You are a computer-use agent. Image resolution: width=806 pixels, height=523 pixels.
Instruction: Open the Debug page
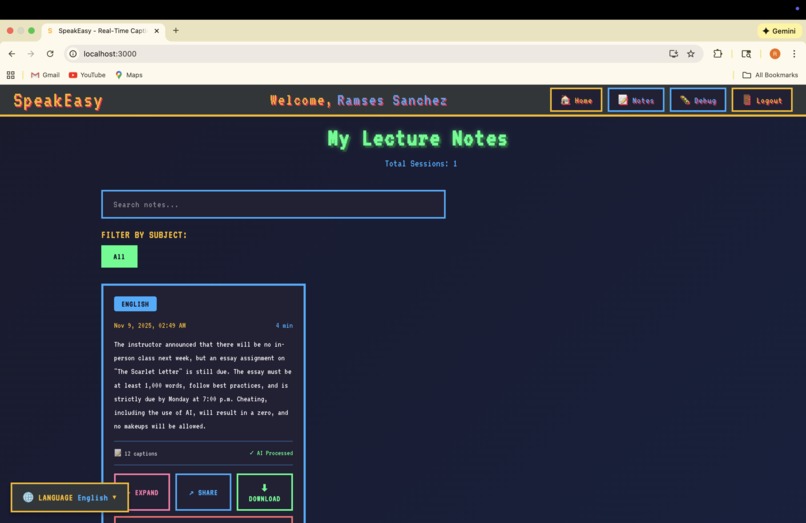tap(698, 100)
